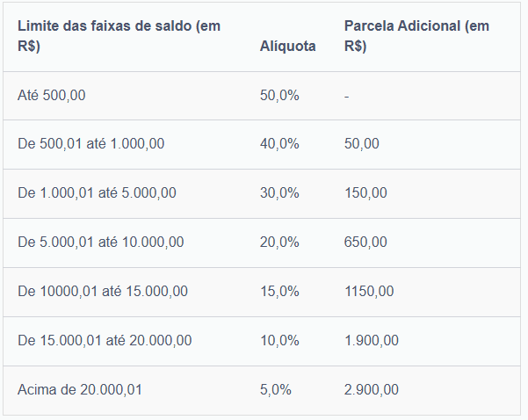Select the 50,00 additional amount cell
This screenshot has height=420, width=528.
click(362, 144)
